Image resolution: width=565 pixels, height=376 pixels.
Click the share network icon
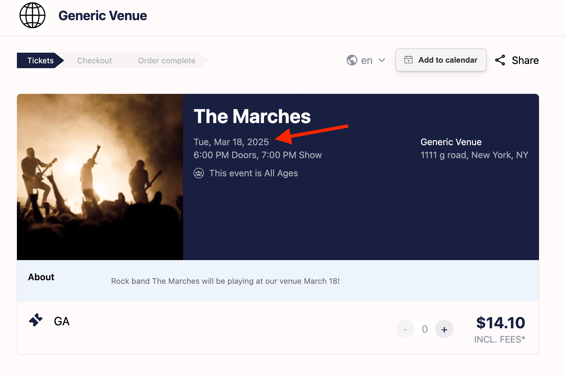pyautogui.click(x=500, y=60)
